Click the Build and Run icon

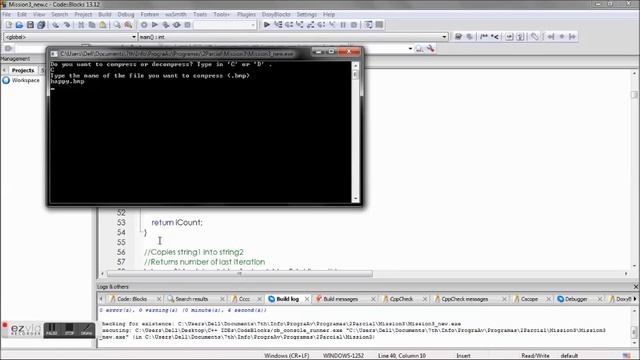(x=166, y=25)
